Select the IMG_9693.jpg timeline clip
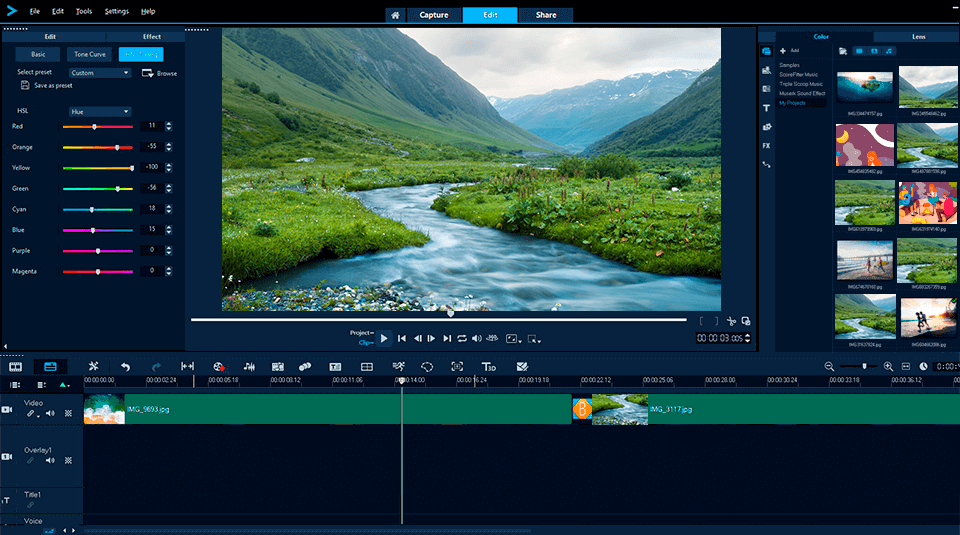 tap(328, 409)
